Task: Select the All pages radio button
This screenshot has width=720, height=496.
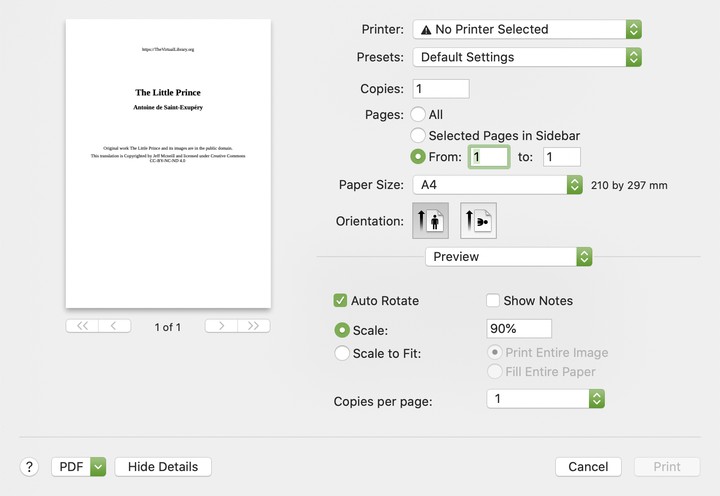Action: click(x=418, y=114)
